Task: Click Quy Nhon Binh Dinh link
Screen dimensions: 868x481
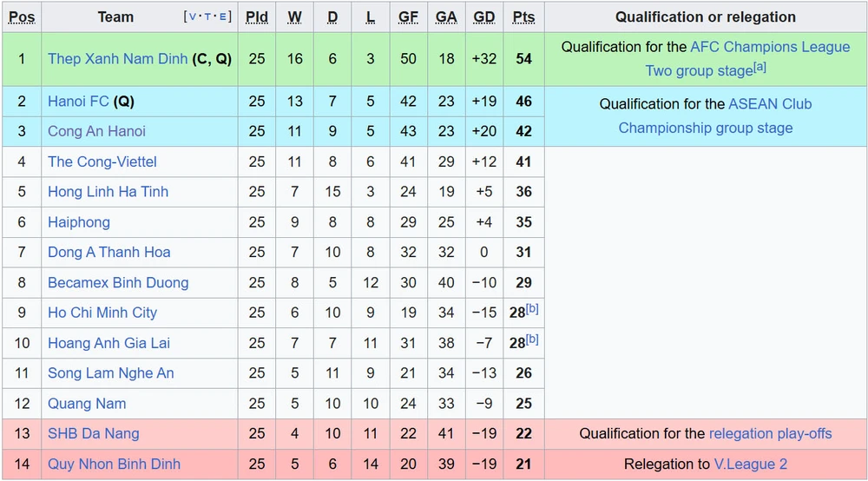Action: (114, 464)
